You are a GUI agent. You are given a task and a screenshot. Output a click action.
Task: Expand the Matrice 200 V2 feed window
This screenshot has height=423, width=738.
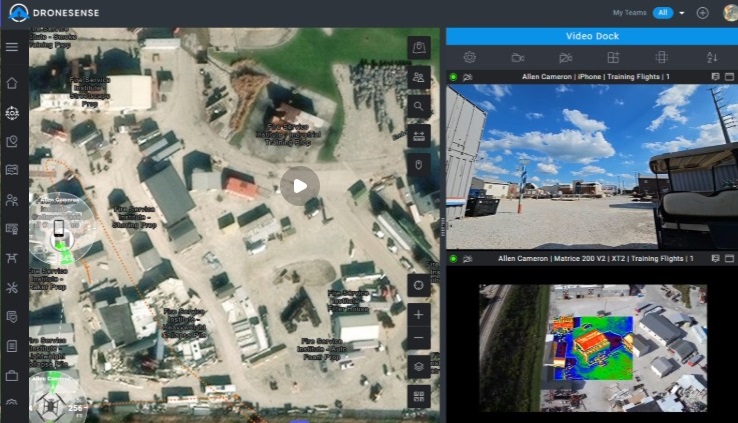729,258
